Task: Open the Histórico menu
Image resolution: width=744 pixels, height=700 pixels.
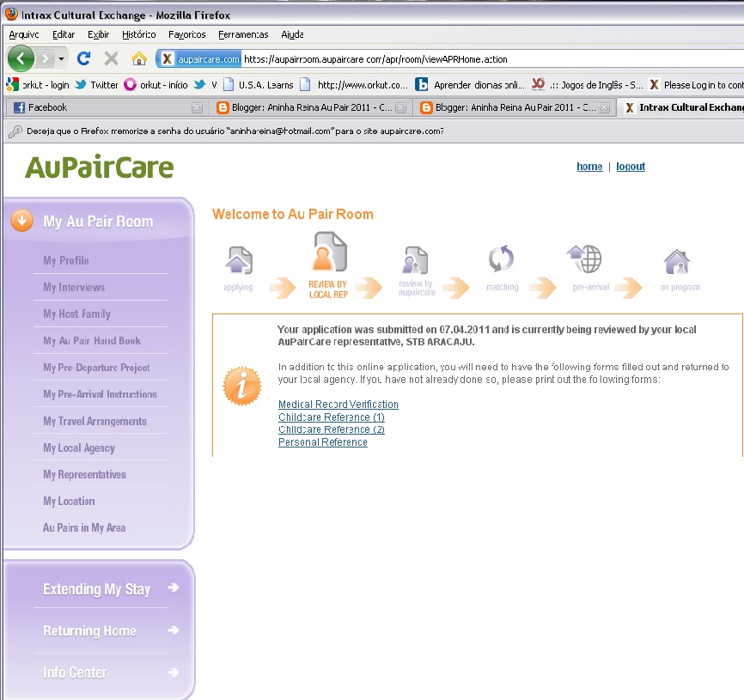Action: (x=138, y=34)
